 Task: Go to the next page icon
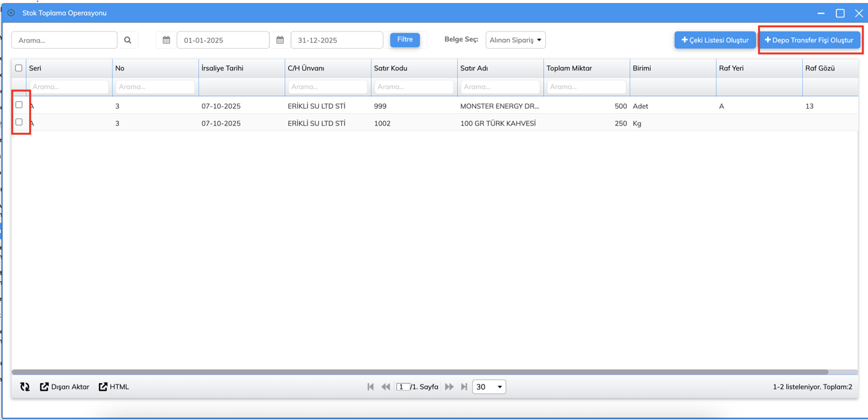(449, 387)
